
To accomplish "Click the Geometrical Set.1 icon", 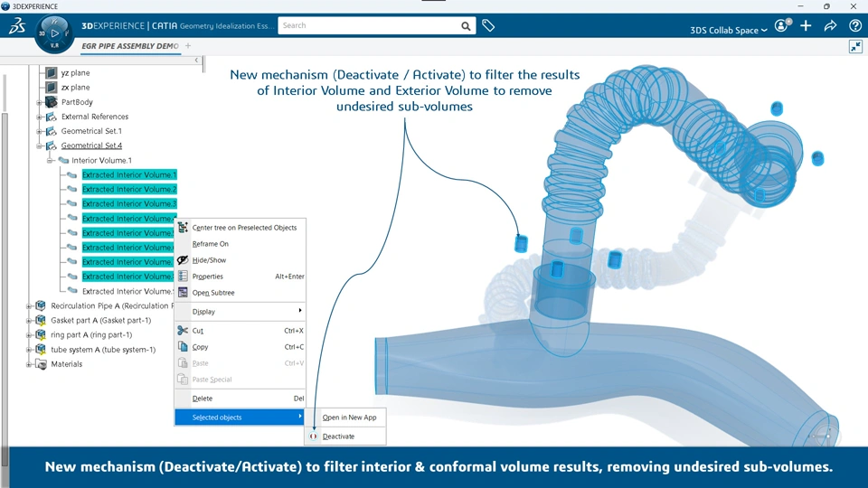I will tap(51, 130).
